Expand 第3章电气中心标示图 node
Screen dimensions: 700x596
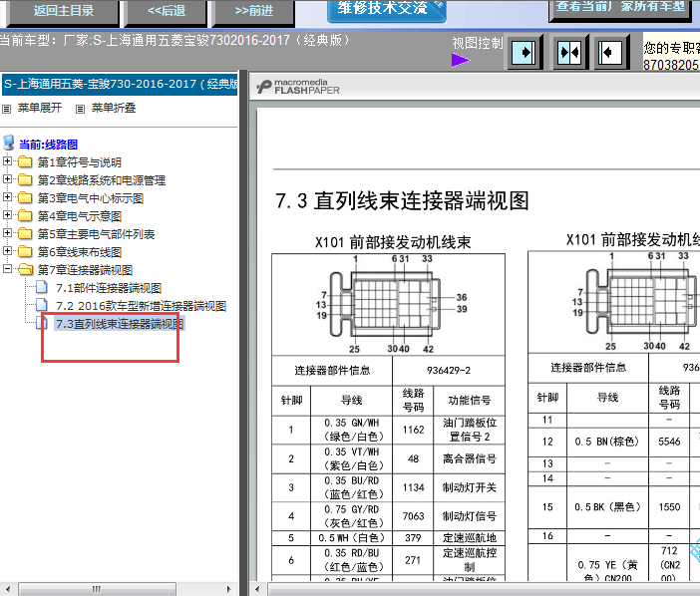click(7, 196)
